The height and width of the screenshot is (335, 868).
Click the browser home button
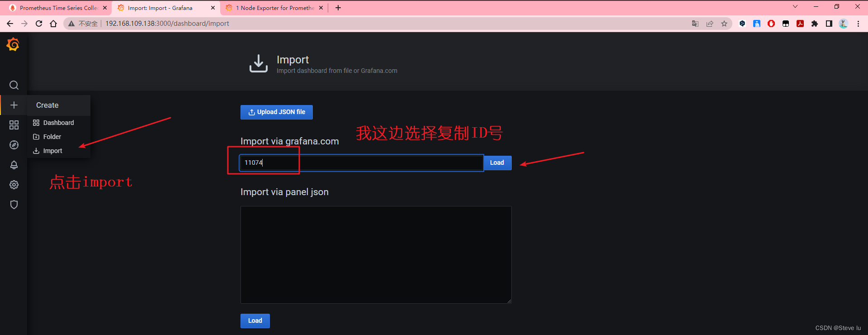coord(53,24)
